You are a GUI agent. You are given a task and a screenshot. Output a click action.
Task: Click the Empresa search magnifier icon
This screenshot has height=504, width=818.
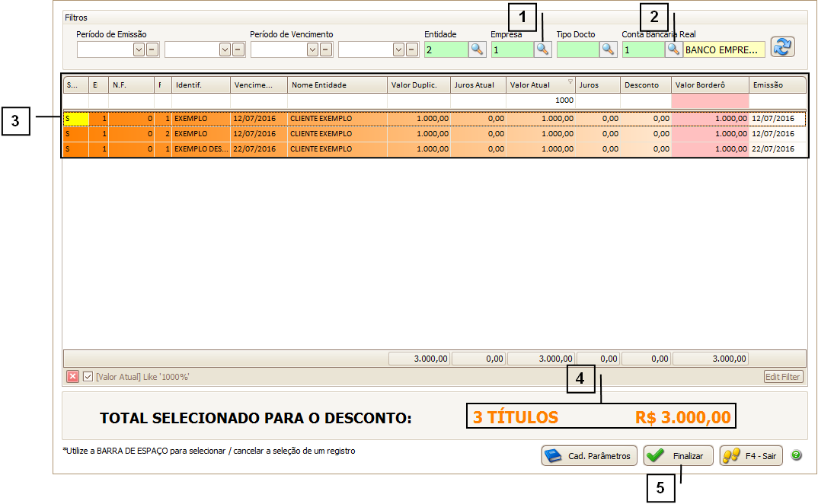tap(542, 49)
